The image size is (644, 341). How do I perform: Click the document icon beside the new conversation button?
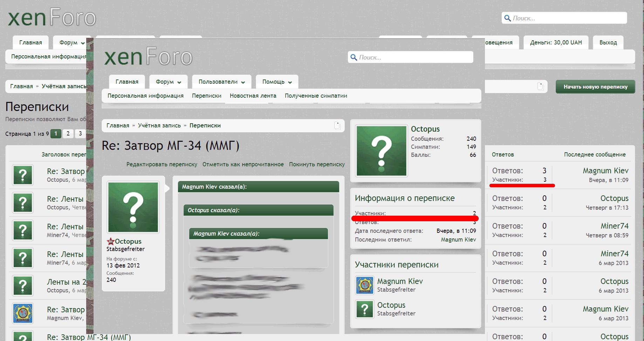(540, 86)
